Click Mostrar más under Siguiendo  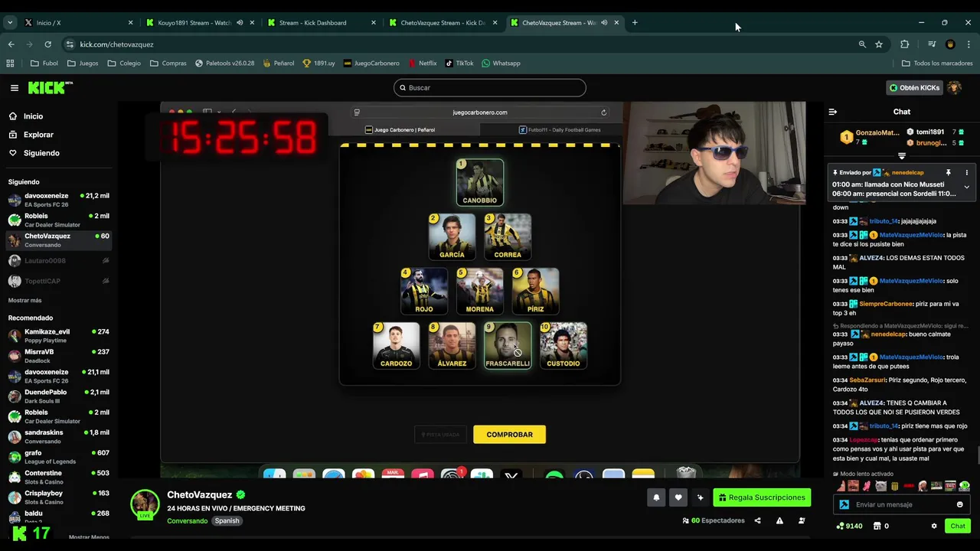(25, 301)
